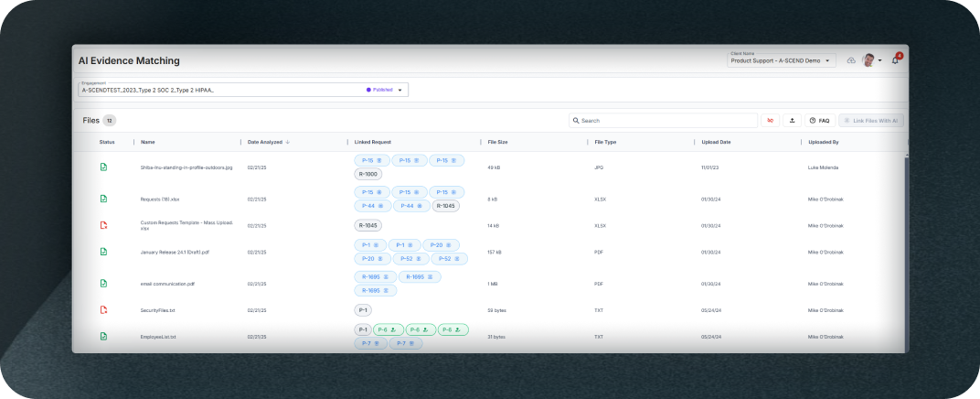Click the Files count badge 12

[110, 121]
